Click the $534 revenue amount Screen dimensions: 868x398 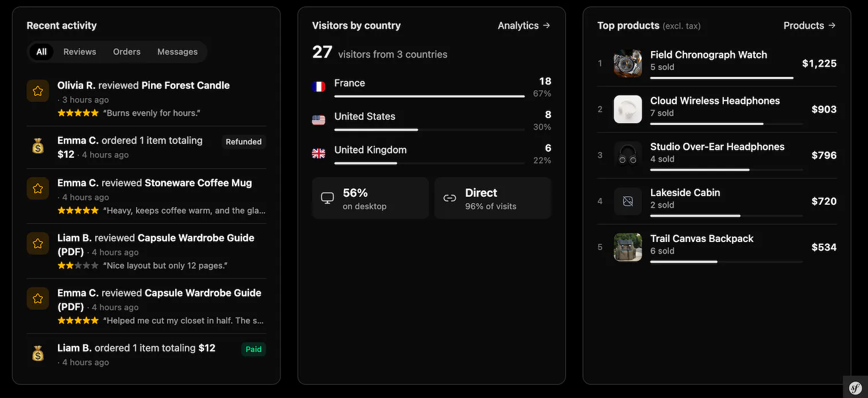click(x=824, y=247)
